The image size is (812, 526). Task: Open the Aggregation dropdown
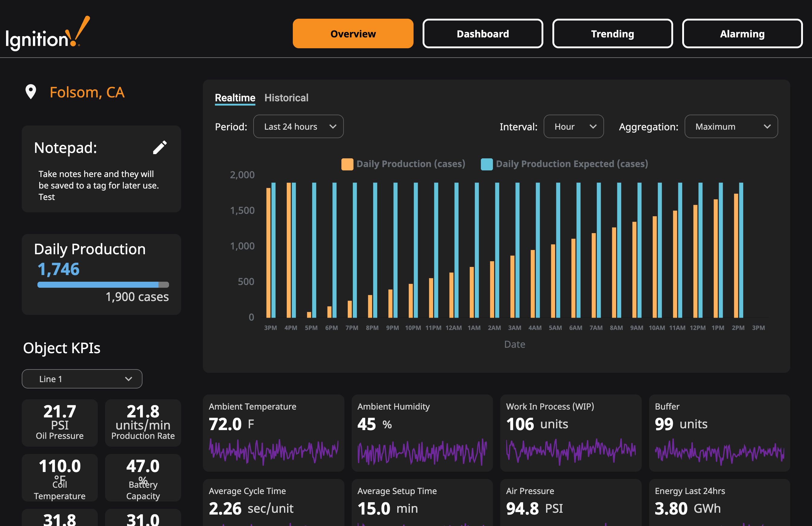(731, 126)
